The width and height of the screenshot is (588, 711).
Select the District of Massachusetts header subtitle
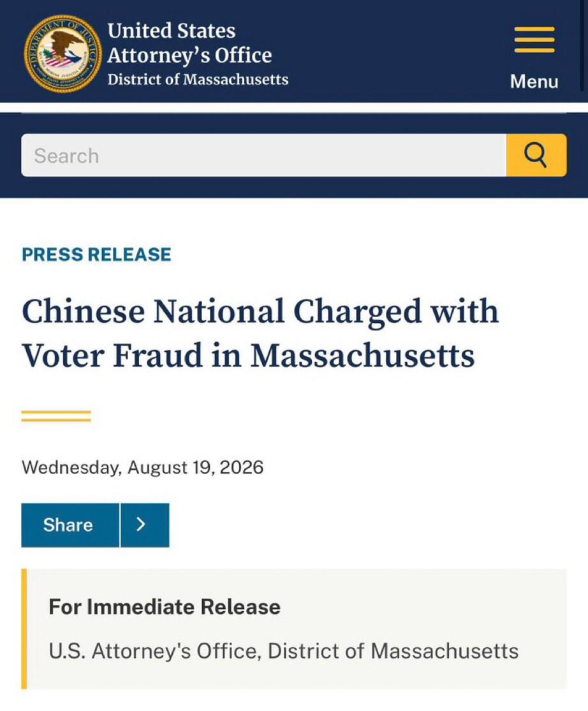(198, 79)
